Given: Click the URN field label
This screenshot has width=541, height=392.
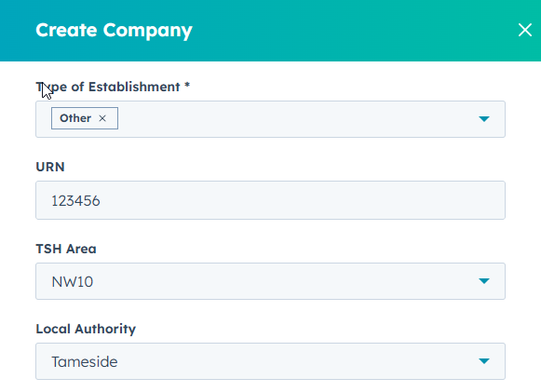Looking at the screenshot, I should [50, 167].
